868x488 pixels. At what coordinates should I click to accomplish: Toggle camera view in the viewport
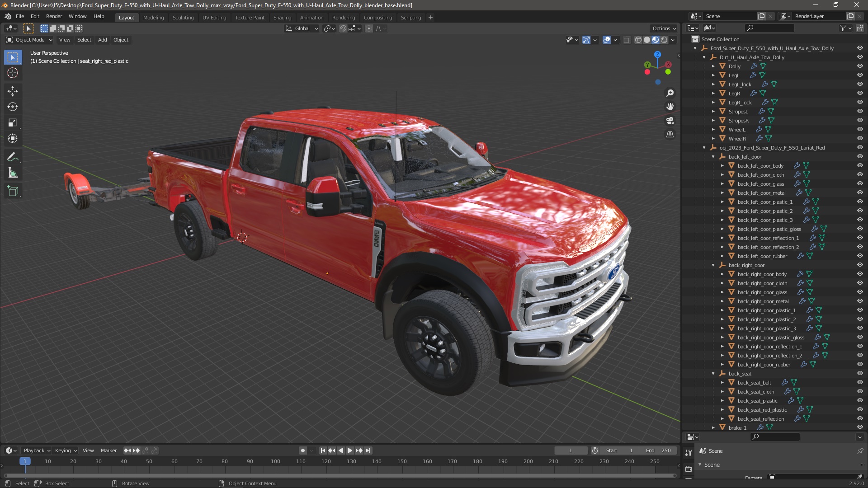(x=670, y=121)
